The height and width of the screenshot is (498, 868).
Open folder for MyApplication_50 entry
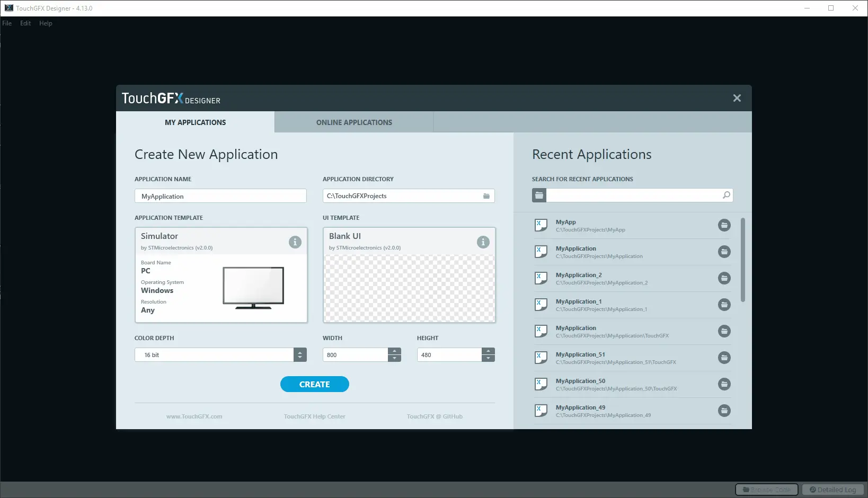(x=724, y=384)
